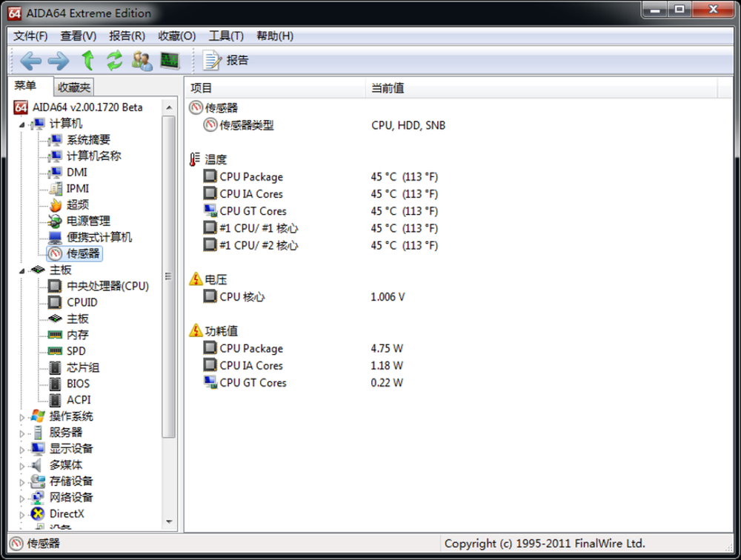Click the CPUID chip icon
This screenshot has height=560, width=741.
[56, 302]
